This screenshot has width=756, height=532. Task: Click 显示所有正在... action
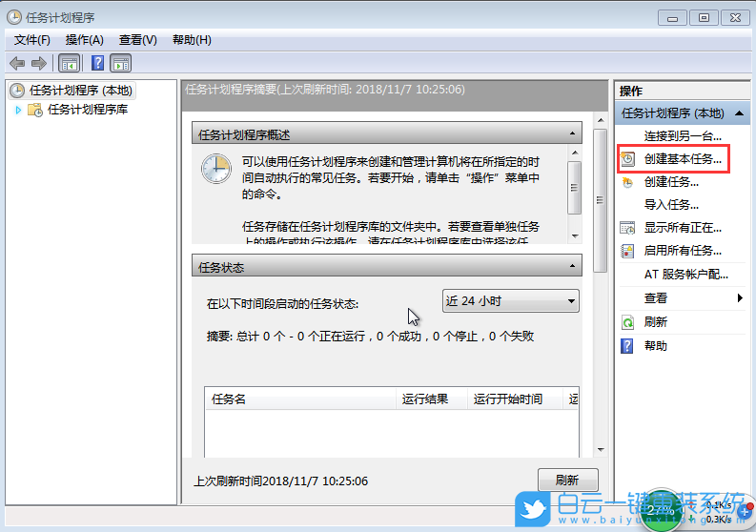pos(683,228)
